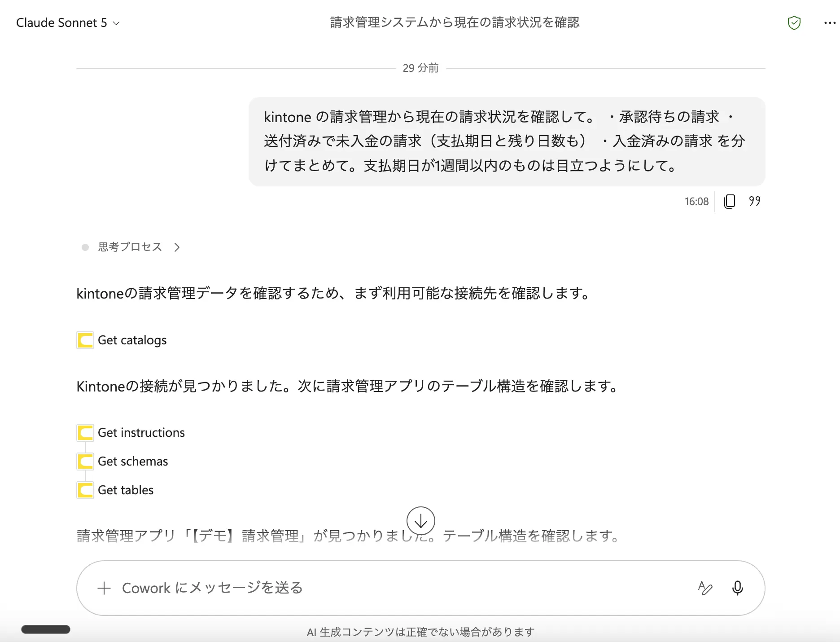Start voice input with microphone icon
Image resolution: width=840 pixels, height=642 pixels.
point(738,588)
